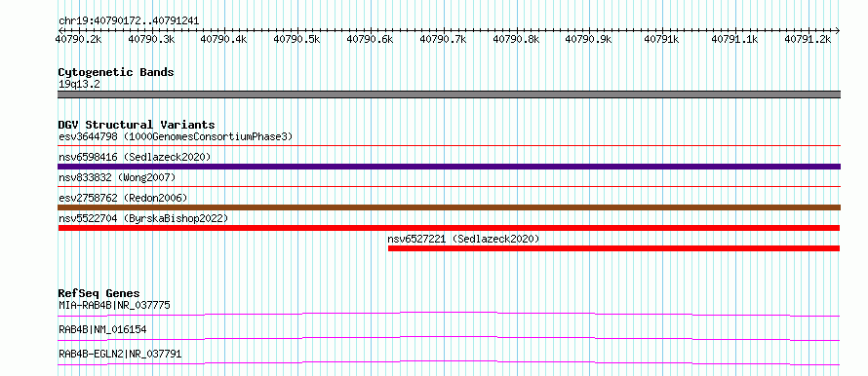This screenshot has width=868, height=376.
Task: Open variant esv3644798 (1000GenomesConsortiumPhase3) label
Action: [176, 136]
